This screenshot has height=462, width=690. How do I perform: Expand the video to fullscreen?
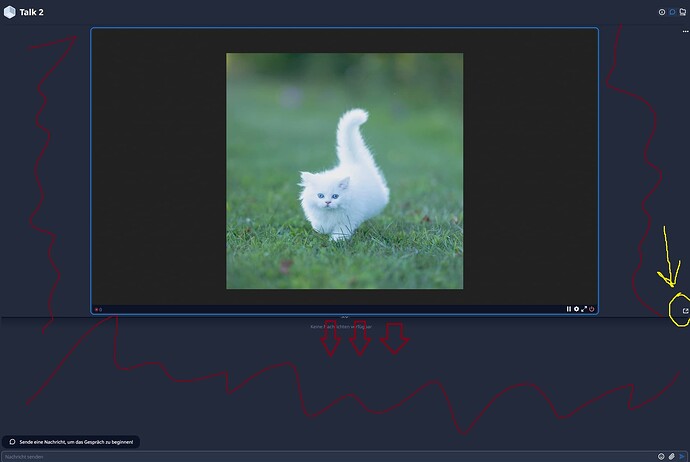click(585, 309)
